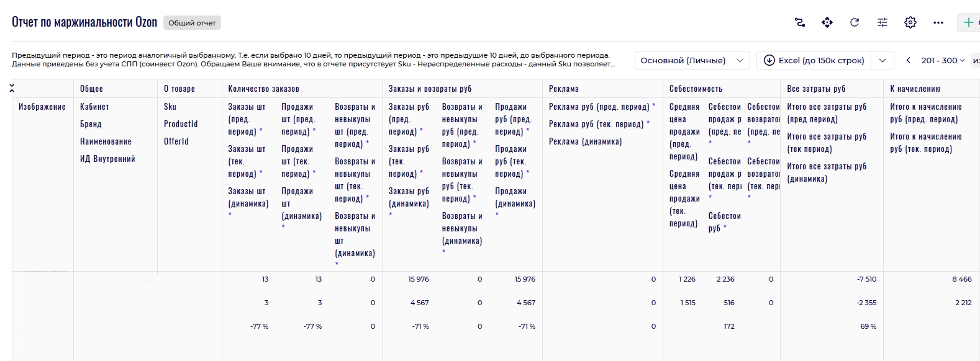Click the Себестоимость column group header
Screen dimensions: 980x361
click(695, 89)
